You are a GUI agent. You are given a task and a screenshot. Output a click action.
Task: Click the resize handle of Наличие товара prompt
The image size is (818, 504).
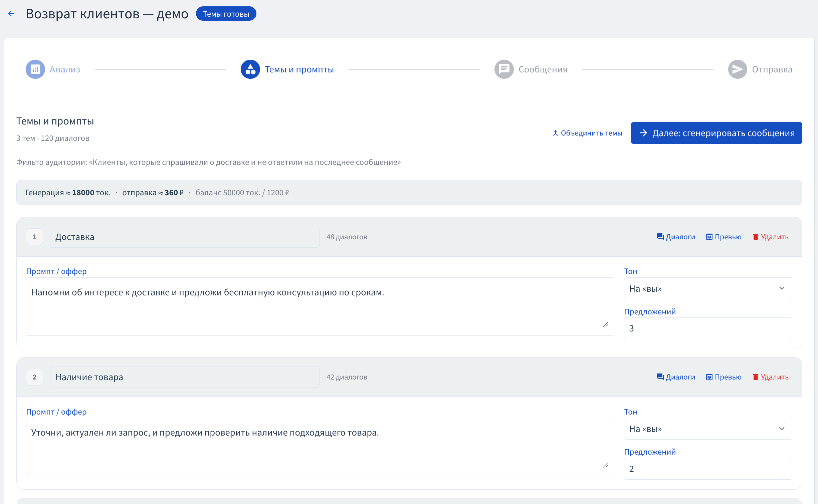coord(606,465)
